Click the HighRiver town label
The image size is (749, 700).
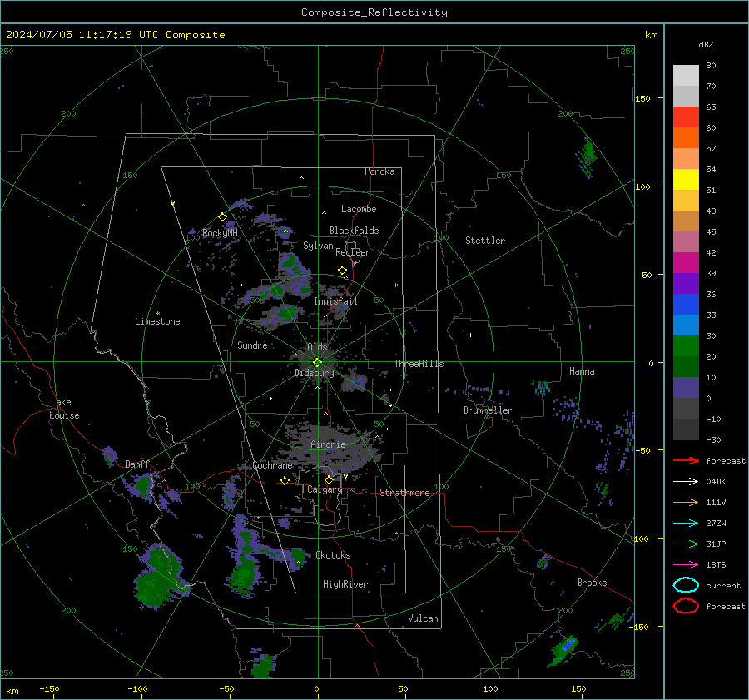click(345, 584)
